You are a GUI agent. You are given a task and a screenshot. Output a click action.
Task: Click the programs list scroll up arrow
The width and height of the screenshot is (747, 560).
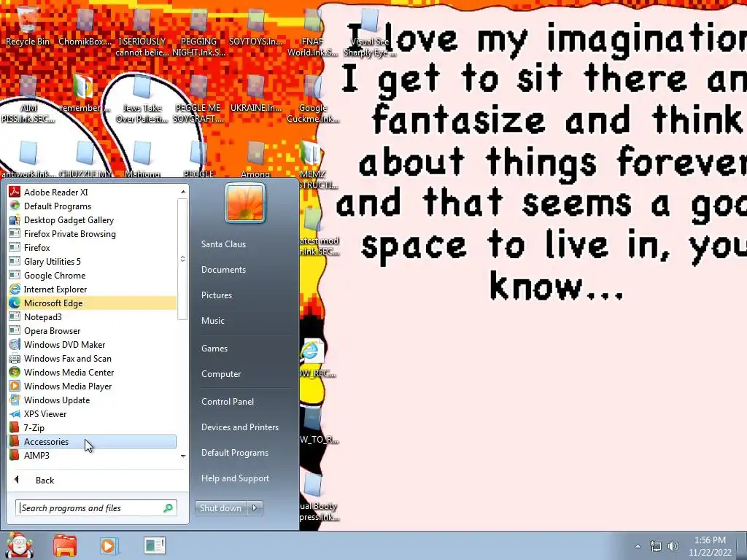point(183,192)
